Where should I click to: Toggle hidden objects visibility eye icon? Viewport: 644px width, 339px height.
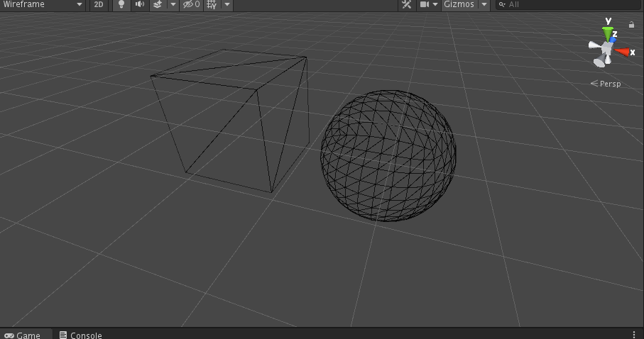[192, 4]
